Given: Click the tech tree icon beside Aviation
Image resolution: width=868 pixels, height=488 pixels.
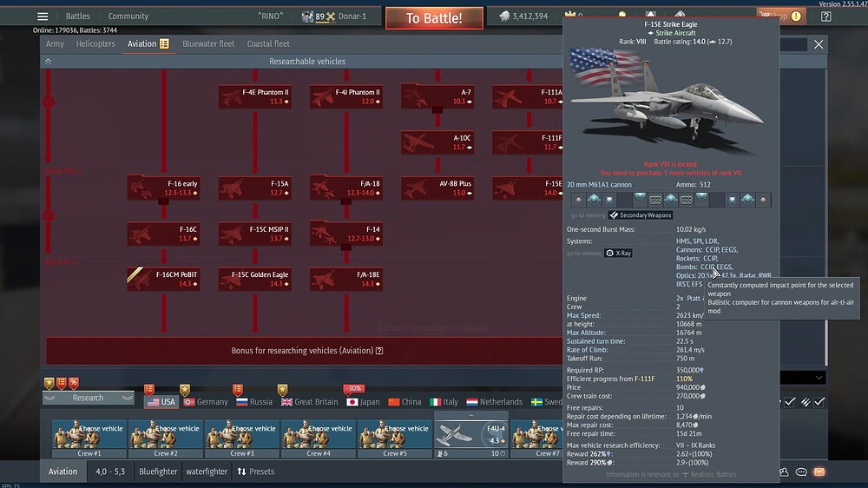Looking at the screenshot, I should [x=164, y=44].
